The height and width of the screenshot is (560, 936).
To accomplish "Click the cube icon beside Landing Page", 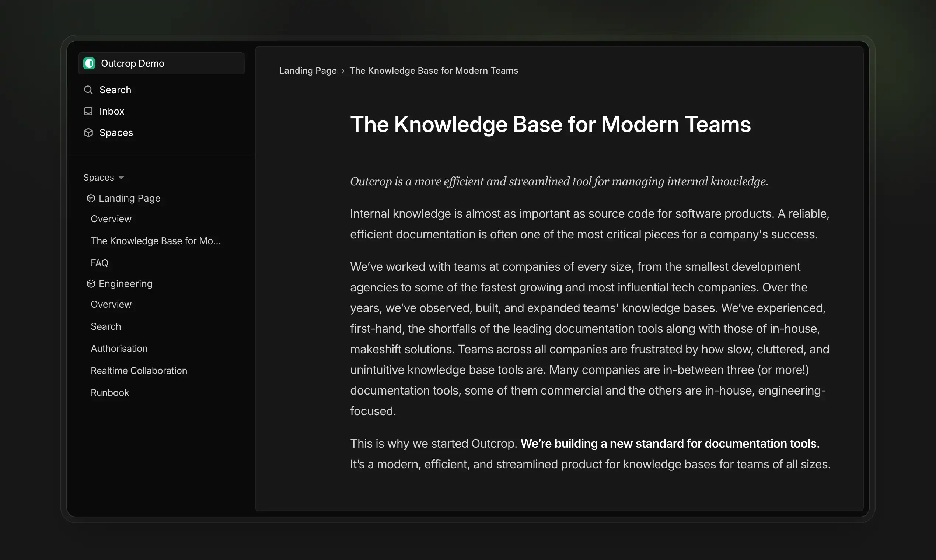I will [91, 199].
